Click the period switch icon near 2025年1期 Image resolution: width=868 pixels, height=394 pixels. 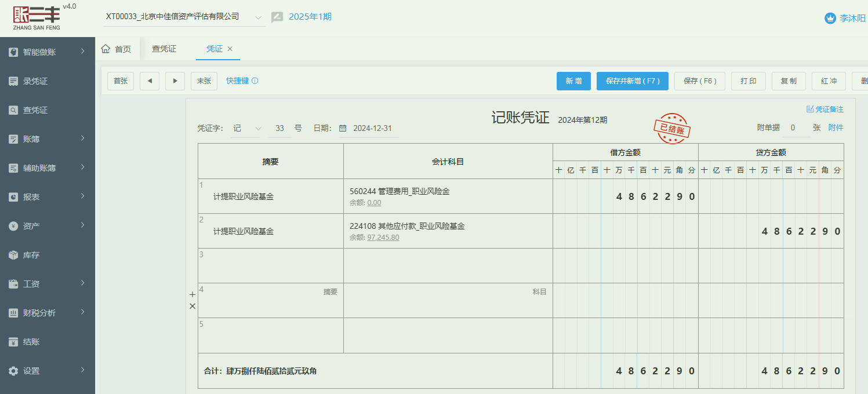click(277, 17)
